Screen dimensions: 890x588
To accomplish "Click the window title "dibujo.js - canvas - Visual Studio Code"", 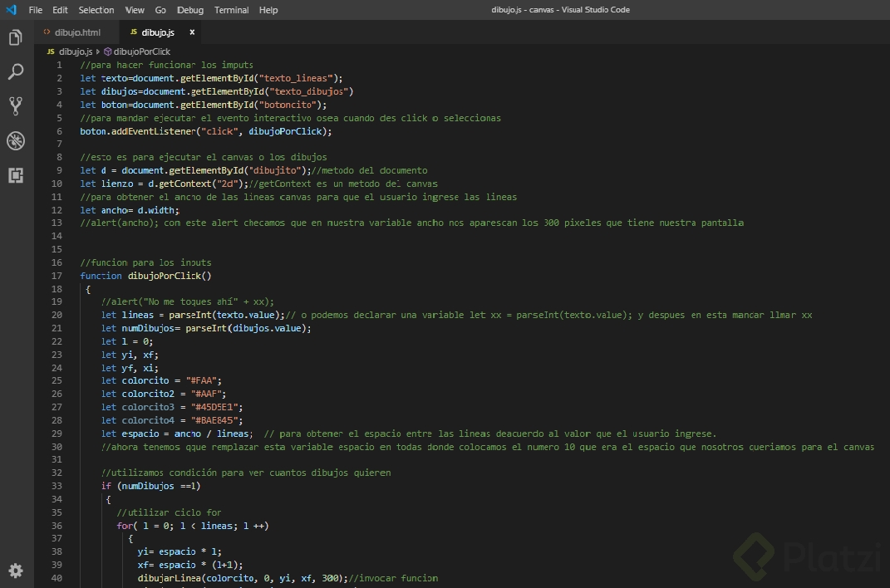I will pos(560,10).
